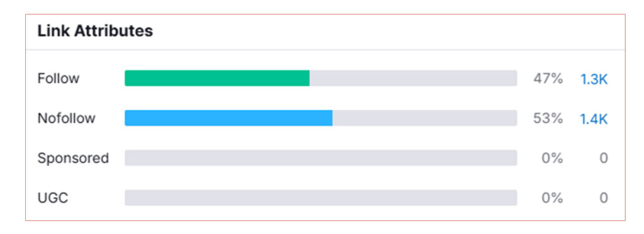Click the empty Sponsored progress bar
644x234 pixels.
coord(321,158)
